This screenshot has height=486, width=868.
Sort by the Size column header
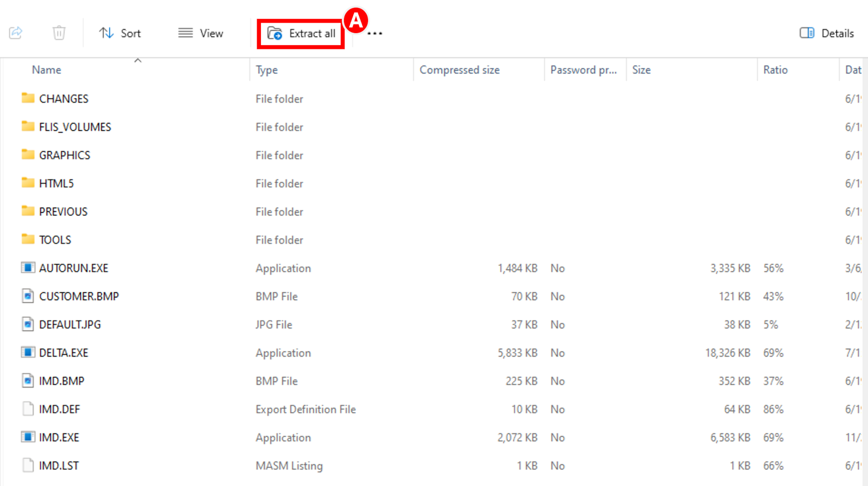coord(641,70)
